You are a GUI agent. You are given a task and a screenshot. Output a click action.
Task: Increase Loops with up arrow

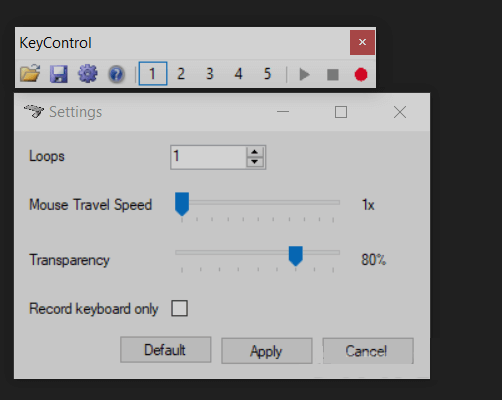coord(255,152)
